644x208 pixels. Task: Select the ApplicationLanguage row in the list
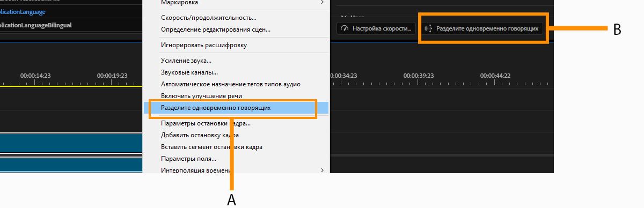pos(71,11)
